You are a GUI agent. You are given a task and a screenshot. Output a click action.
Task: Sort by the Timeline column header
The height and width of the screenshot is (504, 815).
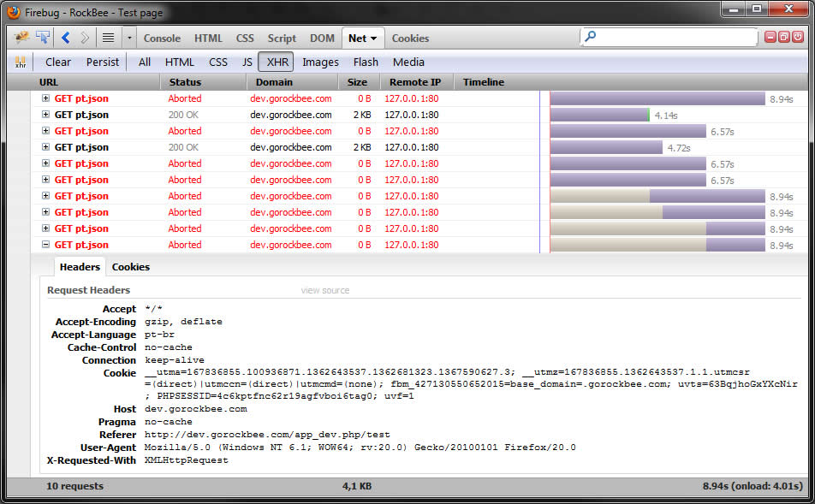(x=631, y=81)
